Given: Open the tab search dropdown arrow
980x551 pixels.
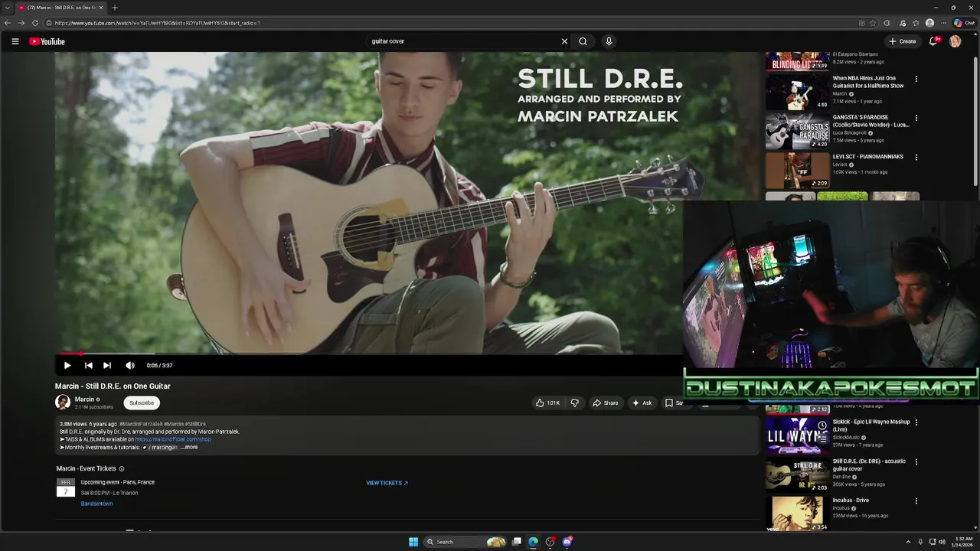Looking at the screenshot, I should 8,8.
